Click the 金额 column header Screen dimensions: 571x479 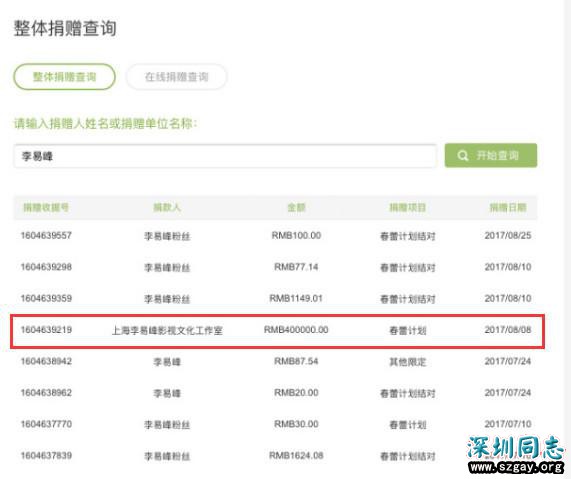pyautogui.click(x=296, y=208)
